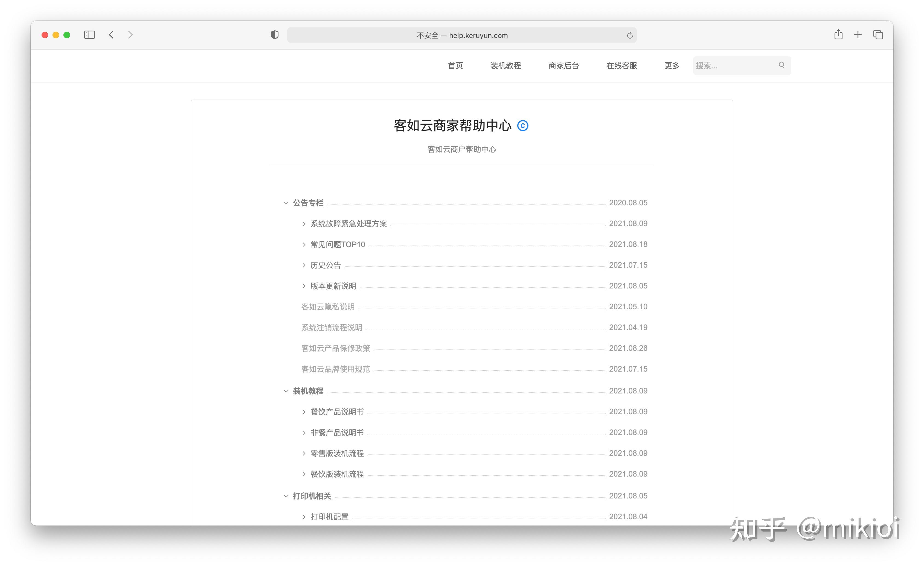Expand 系统故障紧急处理方案 entry

click(x=304, y=224)
